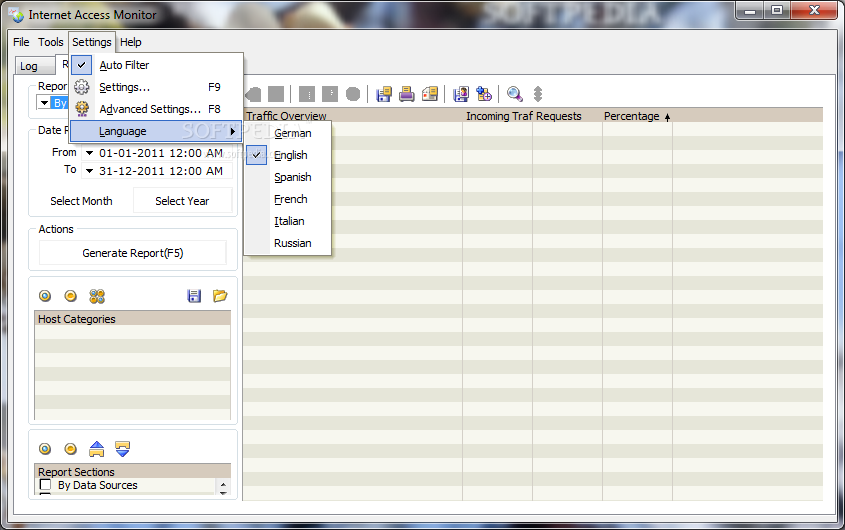Open the Report type dropdown arrow
The image size is (845, 530).
(45, 102)
